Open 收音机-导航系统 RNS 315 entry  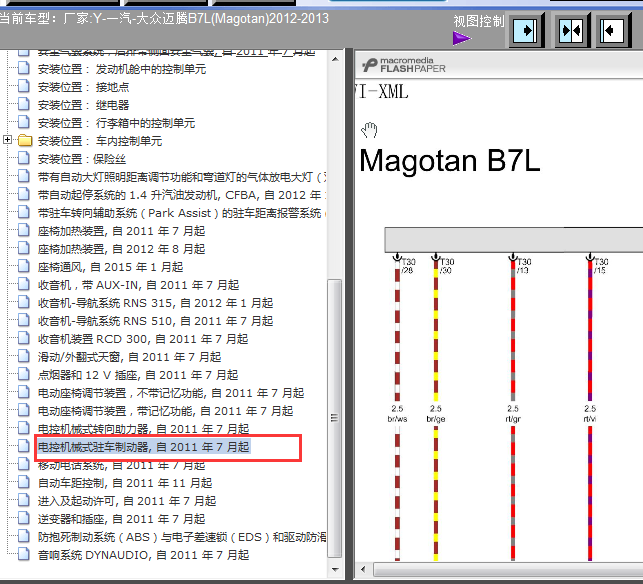coord(155,303)
